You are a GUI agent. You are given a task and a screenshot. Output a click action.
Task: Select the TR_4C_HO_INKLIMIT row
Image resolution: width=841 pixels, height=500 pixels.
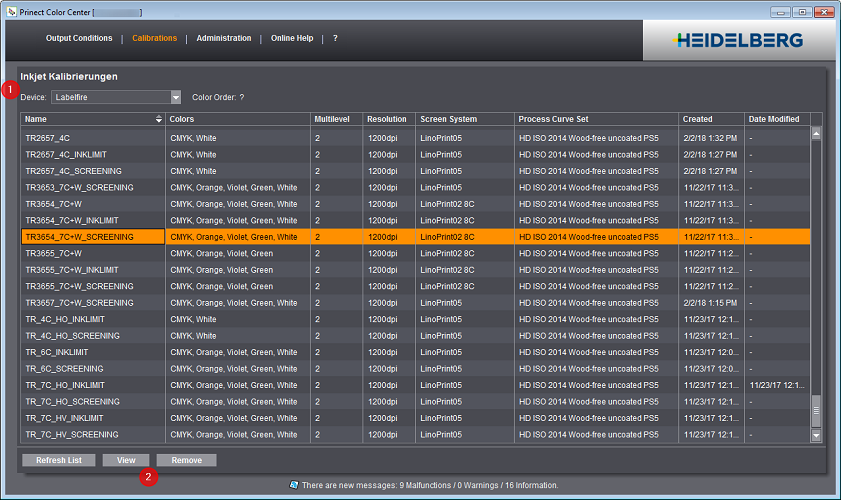(x=416, y=319)
